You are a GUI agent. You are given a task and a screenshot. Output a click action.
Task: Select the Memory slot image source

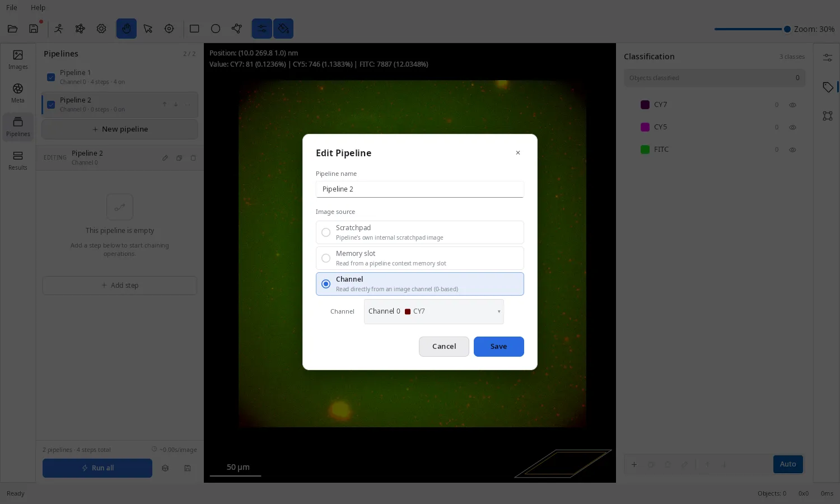(x=420, y=258)
